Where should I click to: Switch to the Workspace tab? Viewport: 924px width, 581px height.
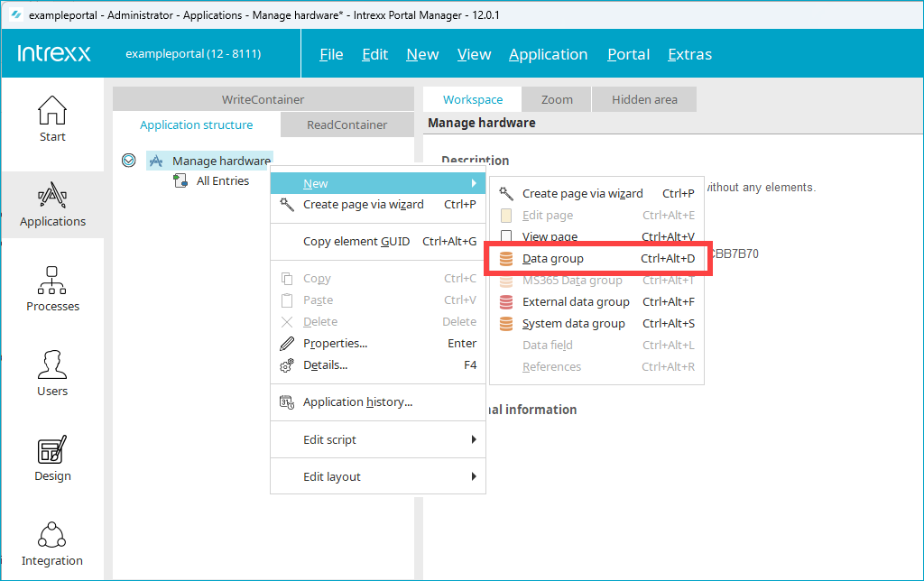click(x=473, y=99)
